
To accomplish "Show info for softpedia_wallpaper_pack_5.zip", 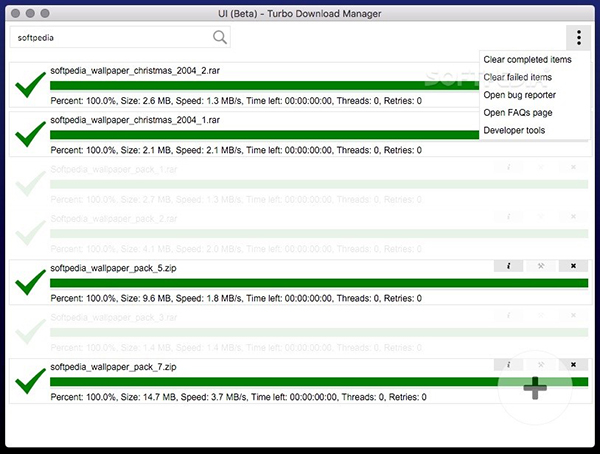I will tap(508, 266).
